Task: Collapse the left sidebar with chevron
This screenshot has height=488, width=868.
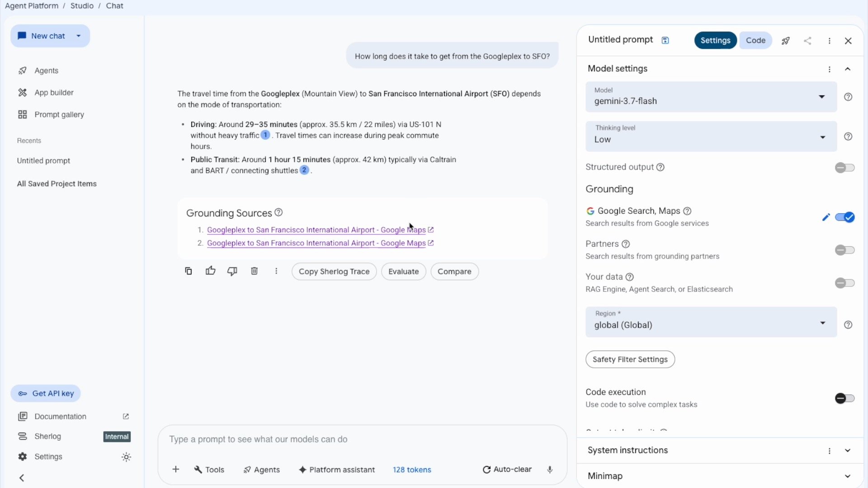Action: point(22,478)
